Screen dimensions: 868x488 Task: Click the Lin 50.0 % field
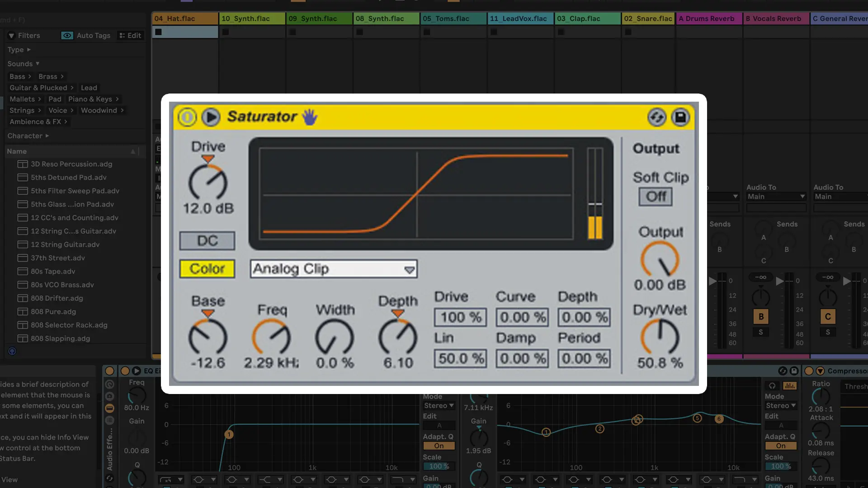[461, 359]
